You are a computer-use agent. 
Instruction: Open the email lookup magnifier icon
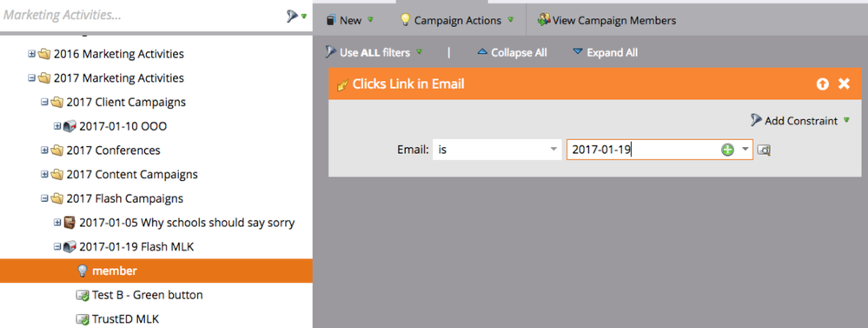pos(764,150)
